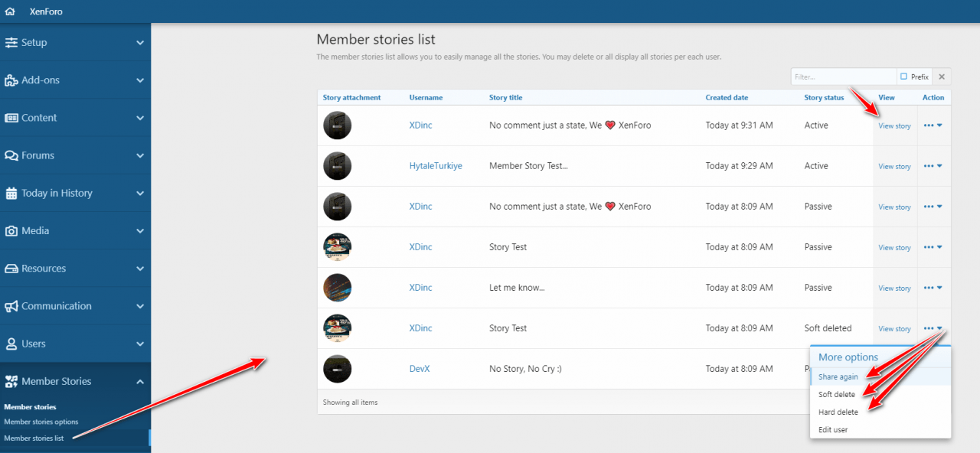This screenshot has width=980, height=453.
Task: Open Member stories options in sidebar
Action: (41, 422)
